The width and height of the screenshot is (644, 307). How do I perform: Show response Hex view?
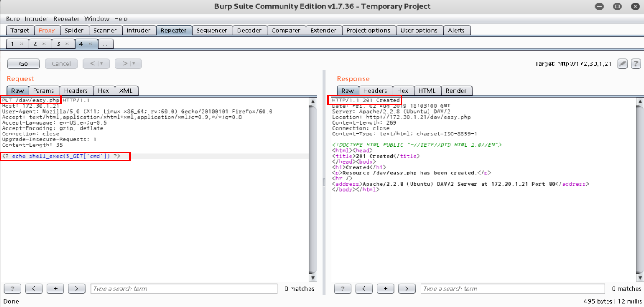403,91
